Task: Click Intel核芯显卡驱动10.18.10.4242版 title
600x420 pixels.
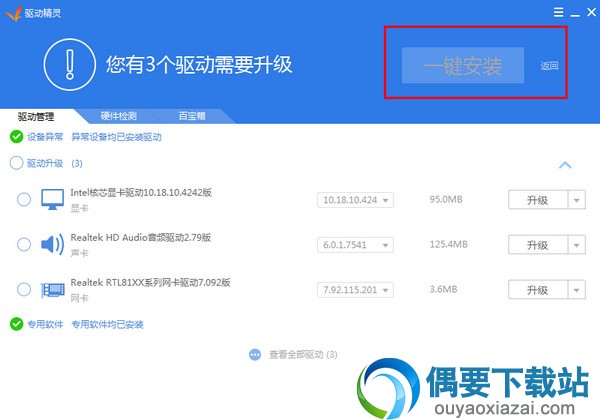Action: click(141, 192)
